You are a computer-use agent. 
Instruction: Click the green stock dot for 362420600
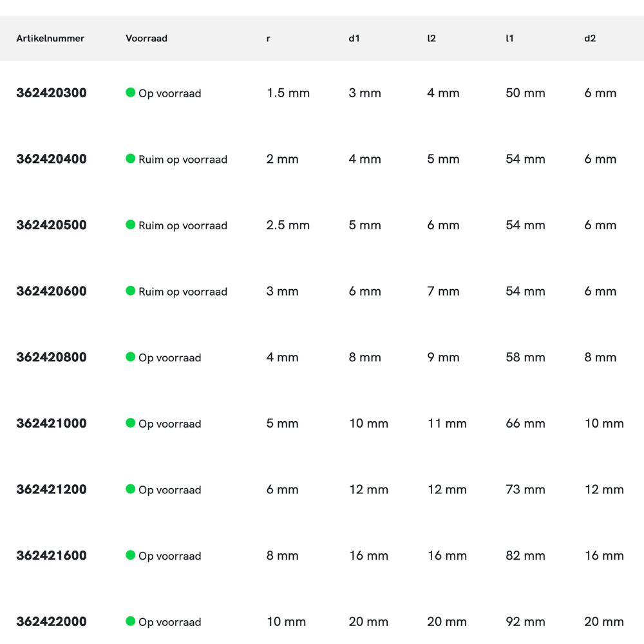(x=130, y=291)
